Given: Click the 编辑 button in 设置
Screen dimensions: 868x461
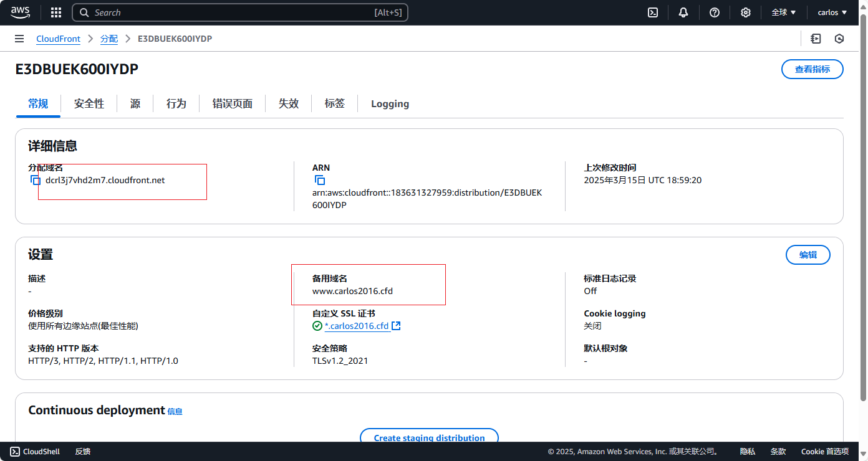Looking at the screenshot, I should click(x=808, y=255).
